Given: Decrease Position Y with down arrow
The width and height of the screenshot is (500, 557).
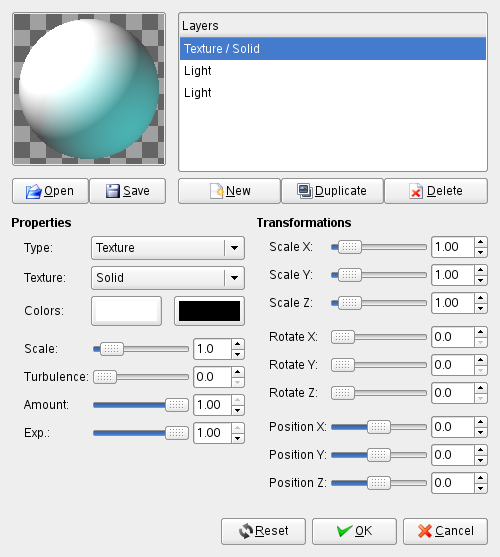Looking at the screenshot, I should pyautogui.click(x=480, y=460).
